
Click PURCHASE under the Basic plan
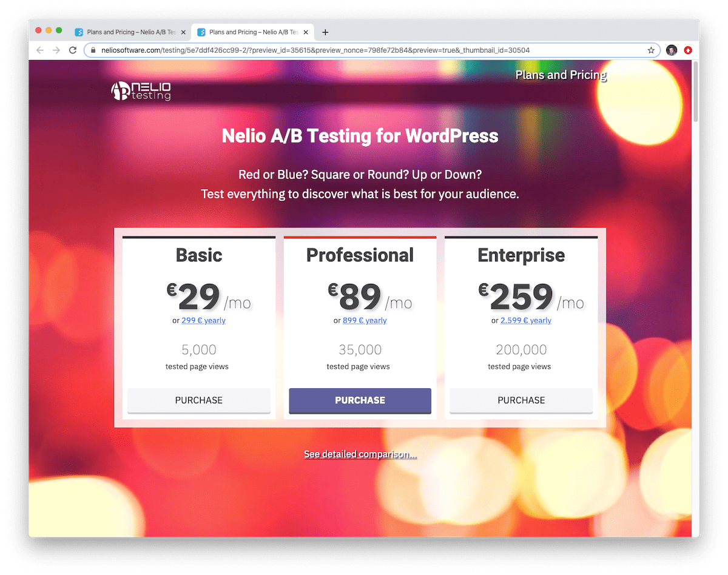pos(198,400)
